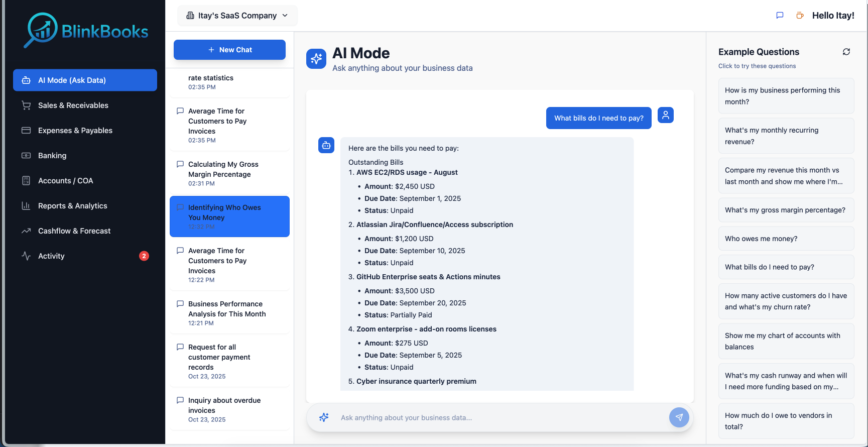Open Reports & Analytics section
The height and width of the screenshot is (447, 868).
point(85,206)
